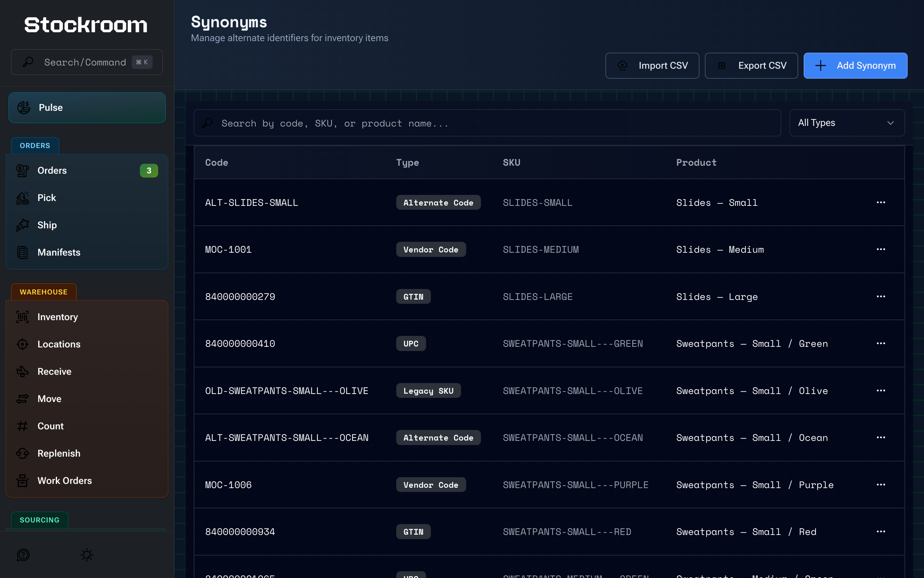Image resolution: width=924 pixels, height=578 pixels.
Task: Click the SWEATPANTS-SMALL---PURPLE SKU cell
Action: point(575,485)
